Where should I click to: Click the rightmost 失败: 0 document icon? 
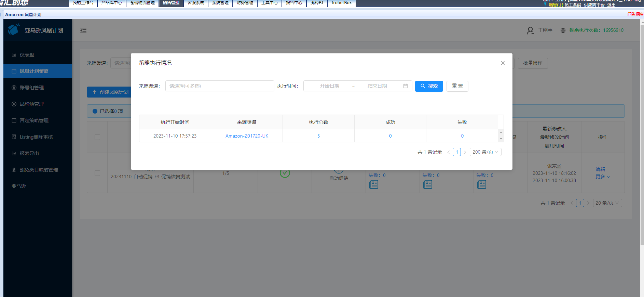tap(482, 184)
